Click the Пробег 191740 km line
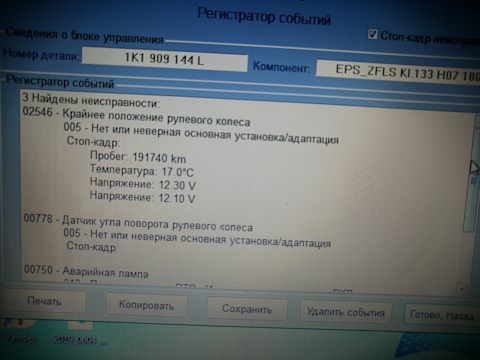Screen dimensions: 480x360 coord(138,157)
